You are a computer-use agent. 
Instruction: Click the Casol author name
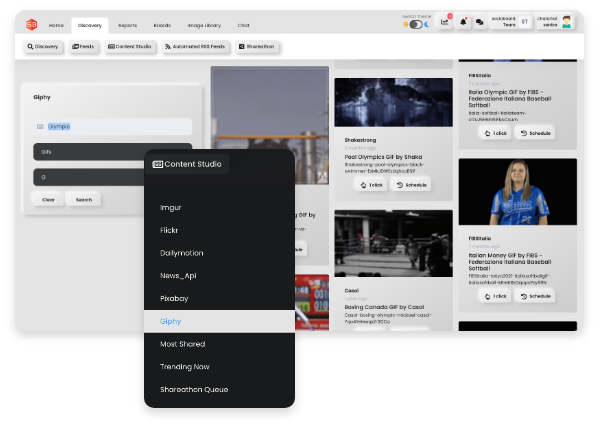point(351,290)
